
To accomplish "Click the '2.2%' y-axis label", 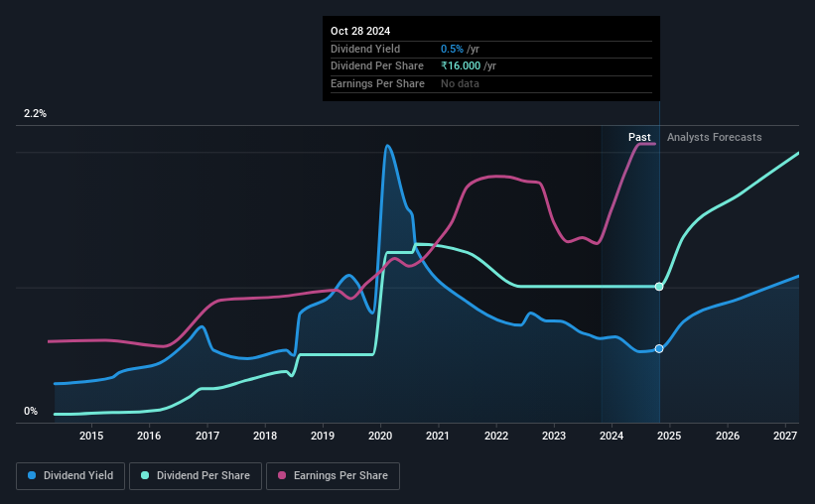I will (35, 113).
